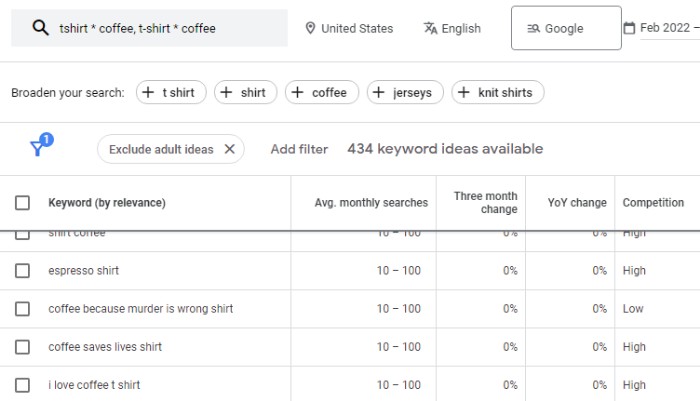
Task: Remove the Exclude adult ideas filter
Action: pos(229,149)
